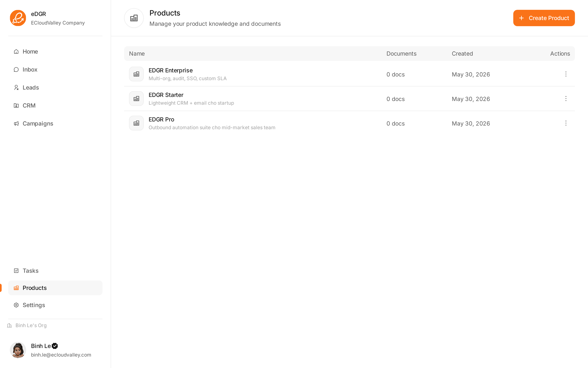The image size is (588, 368).
Task: Open actions menu for EDGR Enterprise
Action: click(x=566, y=74)
